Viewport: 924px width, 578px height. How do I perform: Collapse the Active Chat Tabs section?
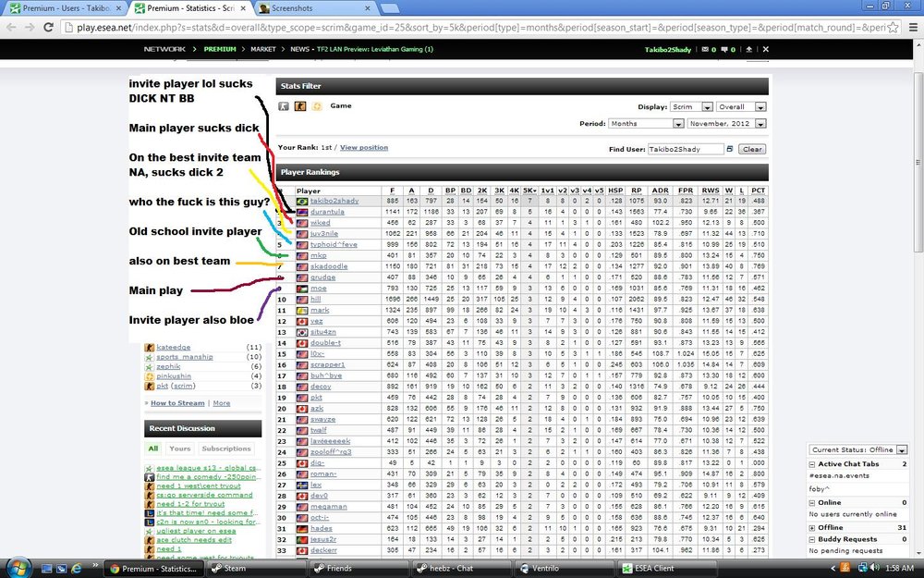click(812, 464)
